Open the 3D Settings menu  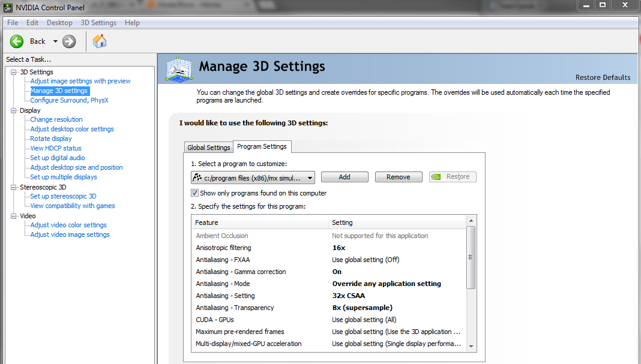98,22
